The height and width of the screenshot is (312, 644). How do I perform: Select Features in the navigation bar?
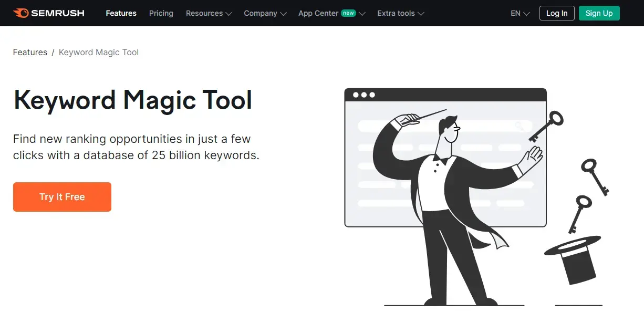[121, 13]
